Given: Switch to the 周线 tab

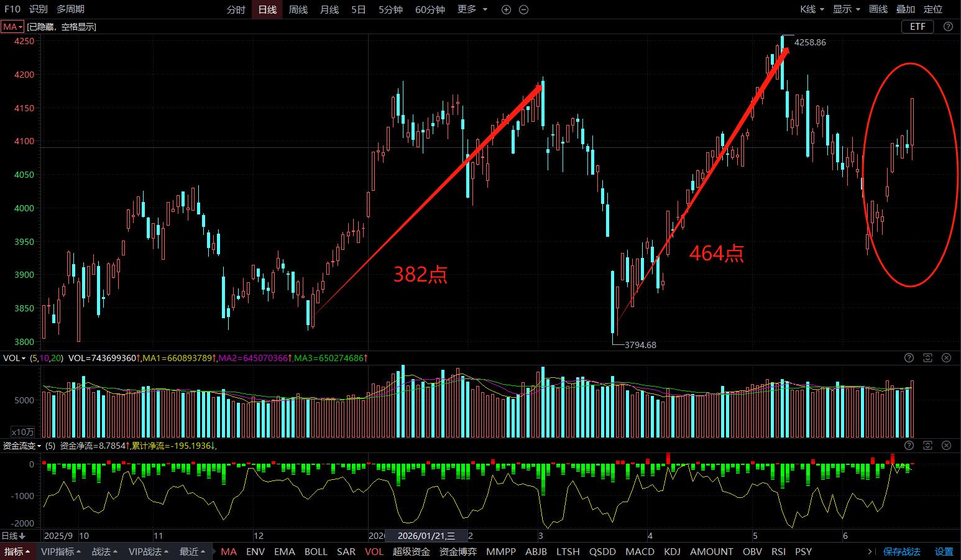Looking at the screenshot, I should 298,9.
